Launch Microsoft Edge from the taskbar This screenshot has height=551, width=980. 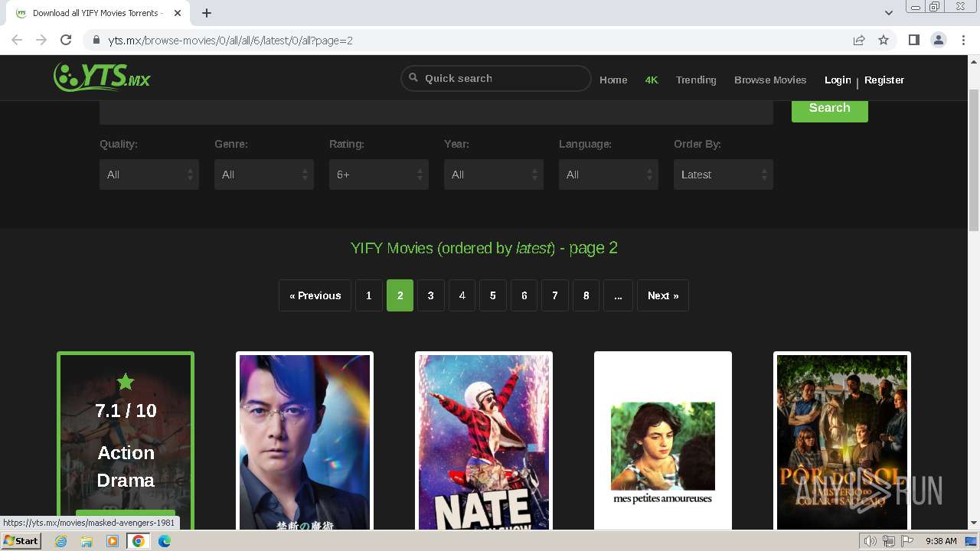(x=165, y=541)
